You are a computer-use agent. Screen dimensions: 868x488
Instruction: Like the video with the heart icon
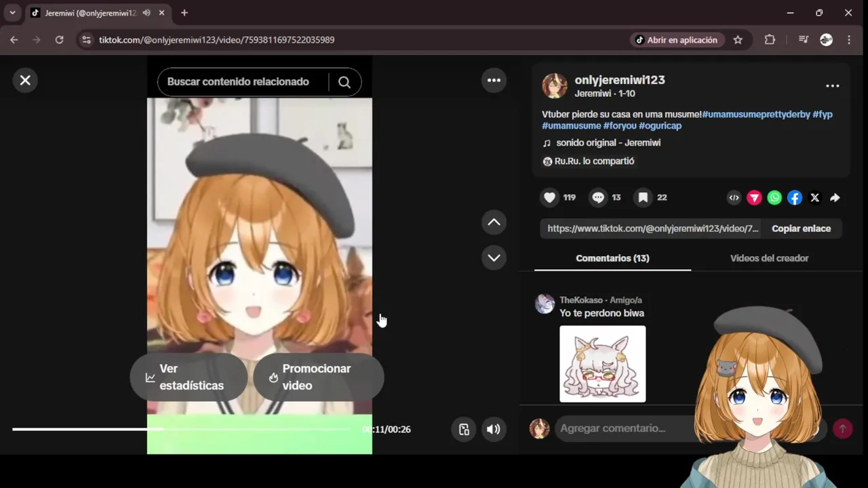click(x=550, y=198)
